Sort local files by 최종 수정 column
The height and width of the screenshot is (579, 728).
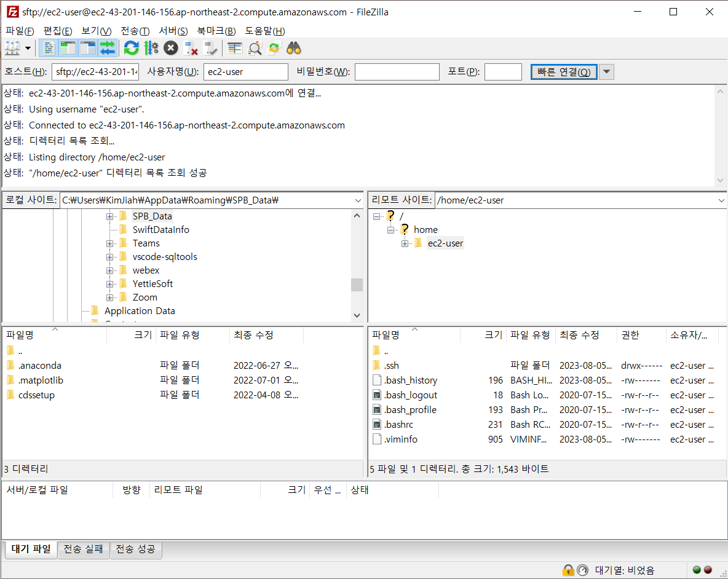tap(266, 335)
